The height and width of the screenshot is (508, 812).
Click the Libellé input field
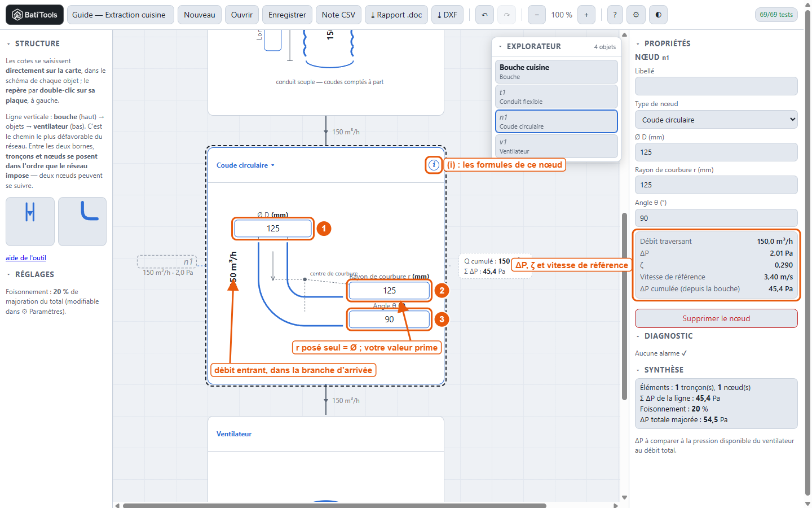pos(716,86)
